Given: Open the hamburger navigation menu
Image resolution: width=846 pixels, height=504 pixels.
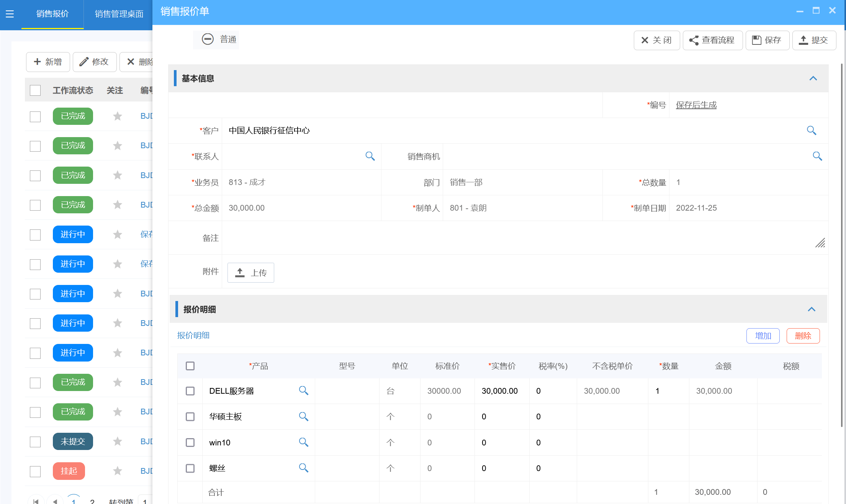Looking at the screenshot, I should [x=10, y=14].
